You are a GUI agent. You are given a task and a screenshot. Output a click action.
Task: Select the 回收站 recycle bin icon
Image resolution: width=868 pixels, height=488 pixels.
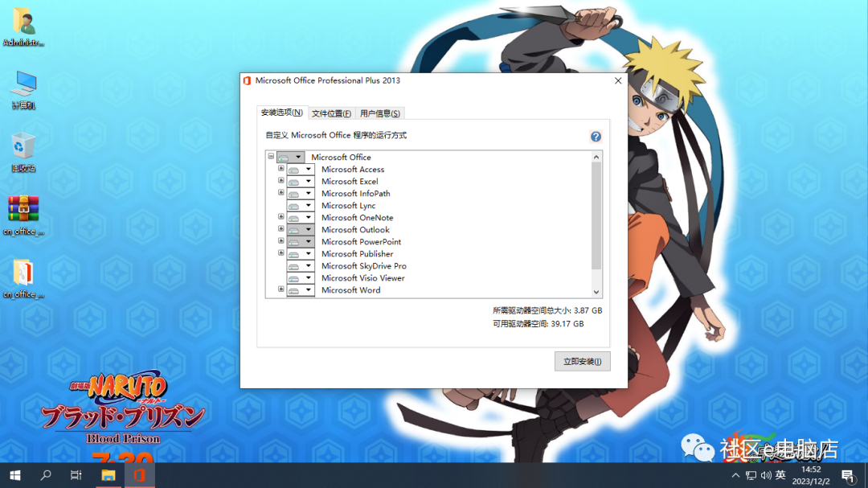click(x=23, y=152)
